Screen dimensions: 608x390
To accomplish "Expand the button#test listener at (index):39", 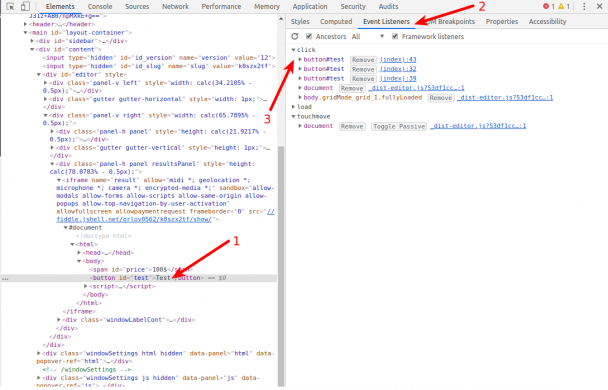I will pos(300,78).
